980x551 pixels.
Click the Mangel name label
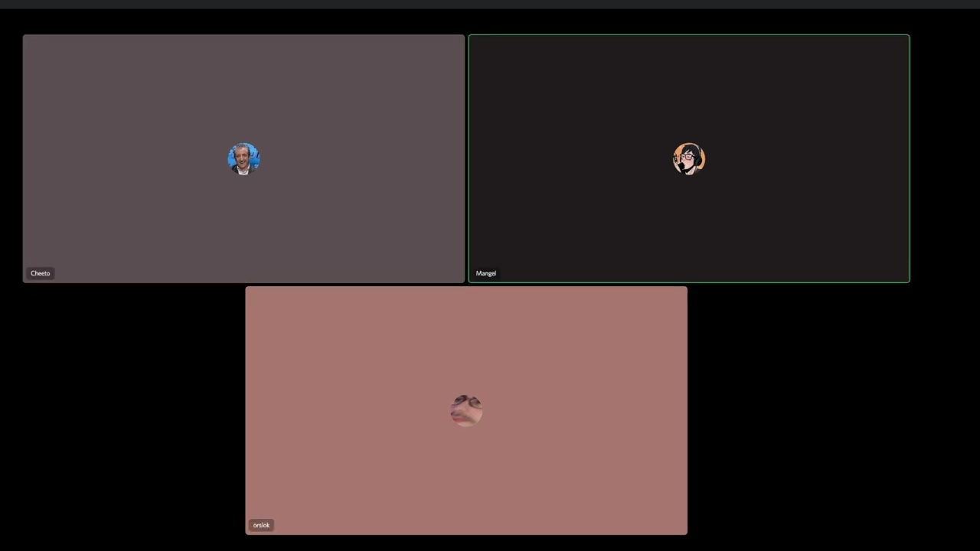[486, 273]
